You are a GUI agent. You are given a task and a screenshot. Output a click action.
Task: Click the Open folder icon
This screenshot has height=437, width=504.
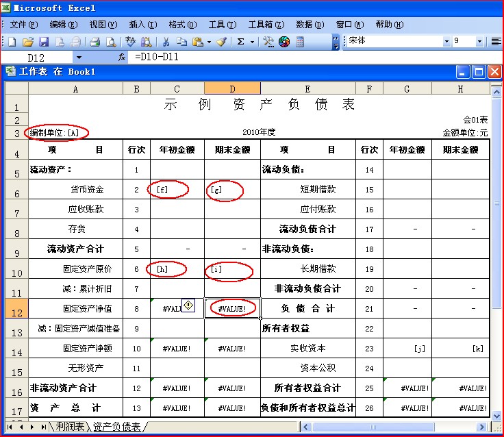tap(27, 42)
